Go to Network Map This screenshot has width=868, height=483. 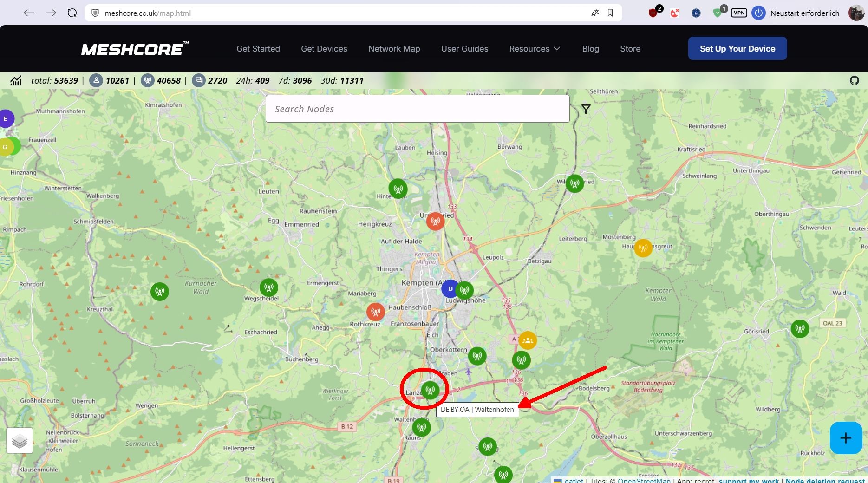(394, 49)
